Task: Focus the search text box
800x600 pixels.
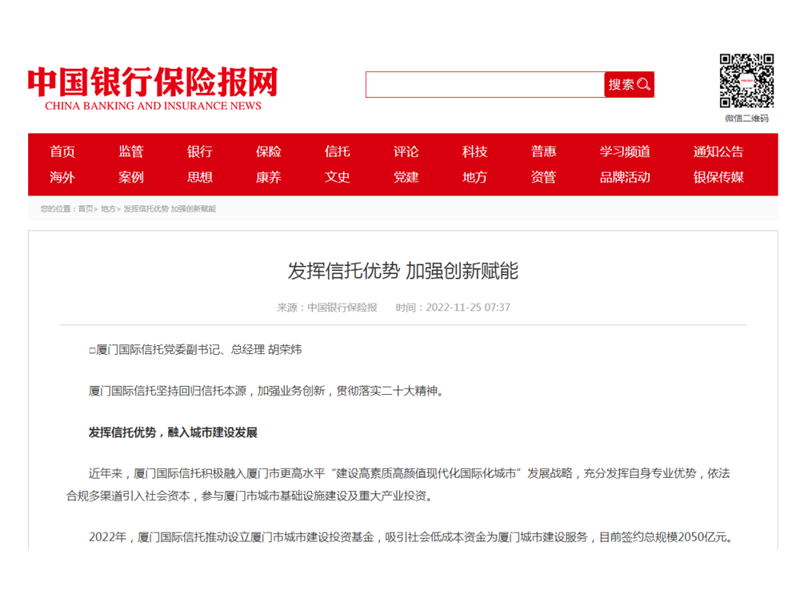Action: [484, 85]
